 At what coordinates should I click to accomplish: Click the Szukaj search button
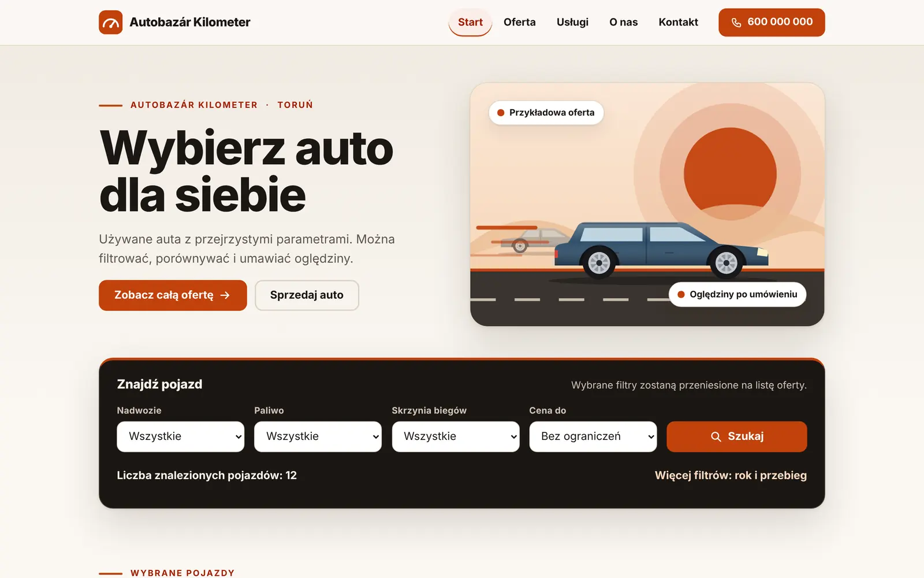(737, 436)
